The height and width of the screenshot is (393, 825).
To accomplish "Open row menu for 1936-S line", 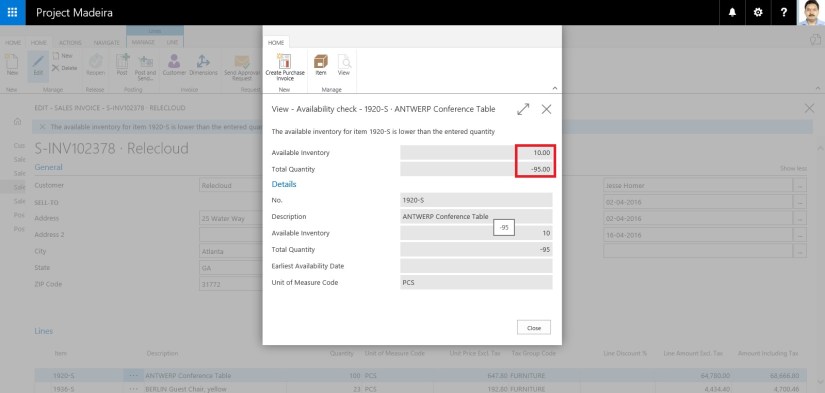I will [134, 389].
